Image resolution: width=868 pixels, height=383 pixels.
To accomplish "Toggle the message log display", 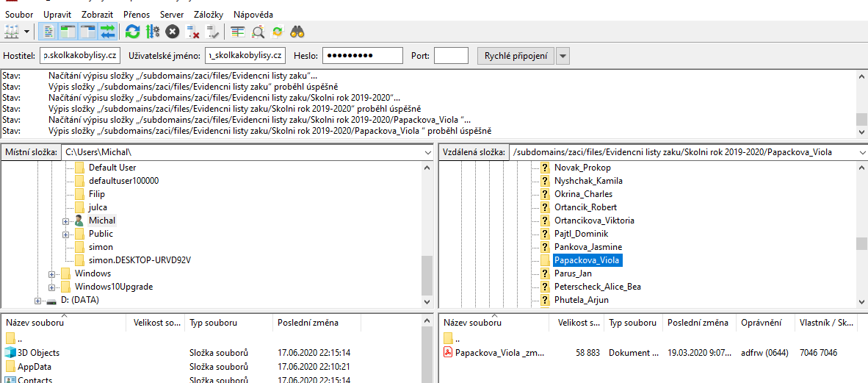I will pyautogui.click(x=48, y=32).
